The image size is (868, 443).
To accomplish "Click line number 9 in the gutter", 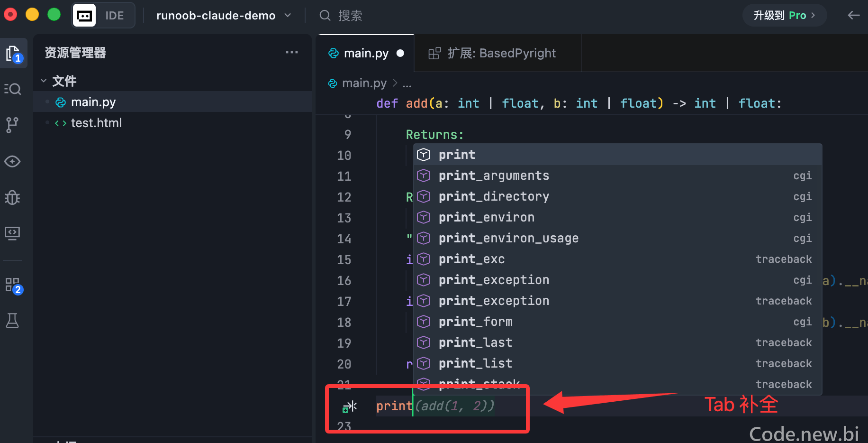I will tap(348, 135).
